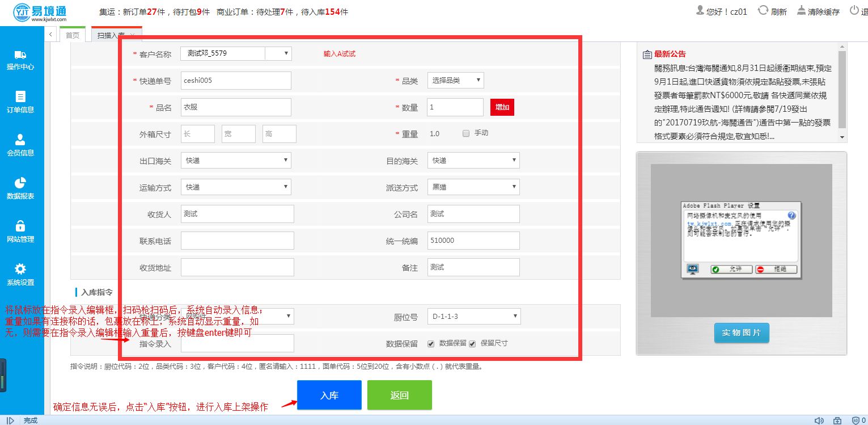Click the 统一统编 input field
The image size is (868, 425).
tap(473, 241)
